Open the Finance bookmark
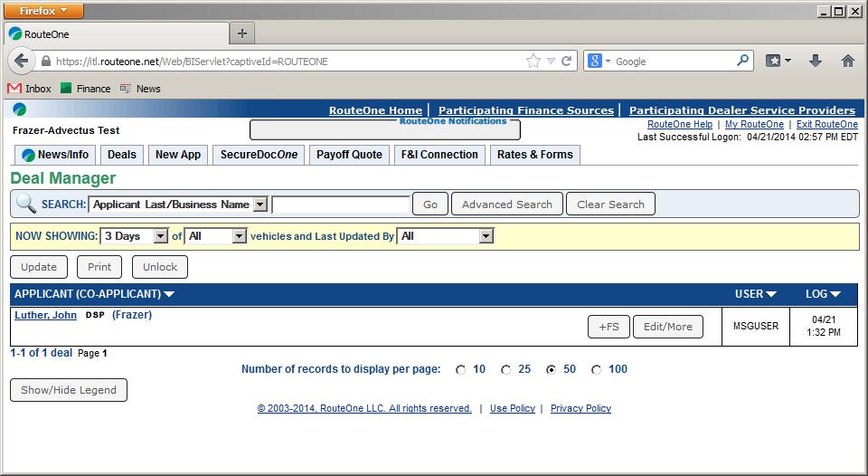This screenshot has height=476, width=868. coord(86,89)
